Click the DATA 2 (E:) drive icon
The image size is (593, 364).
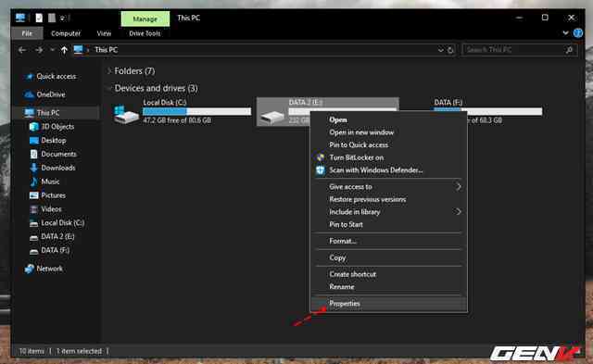(271, 117)
